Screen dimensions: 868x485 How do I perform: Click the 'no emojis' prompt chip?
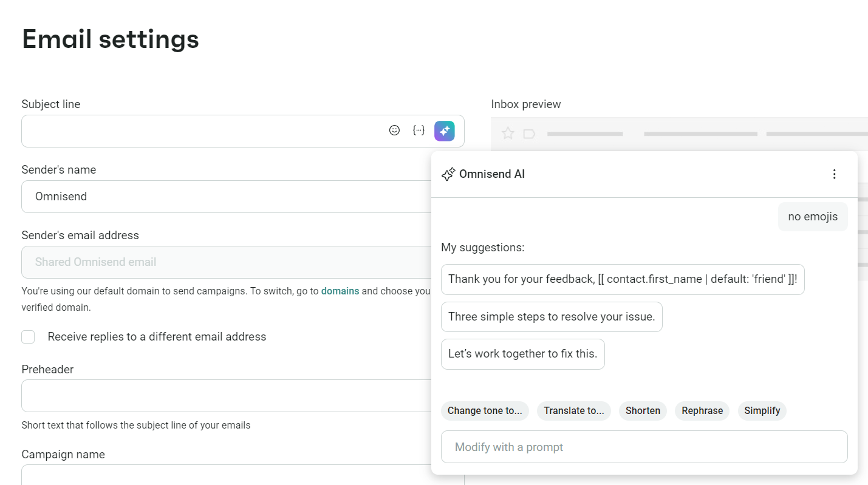click(x=813, y=217)
